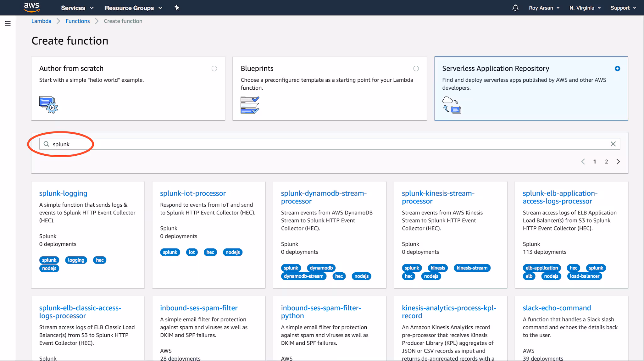Select the Serverless Application Repository radio
Viewport: 644px width, 361px height.
[617, 69]
